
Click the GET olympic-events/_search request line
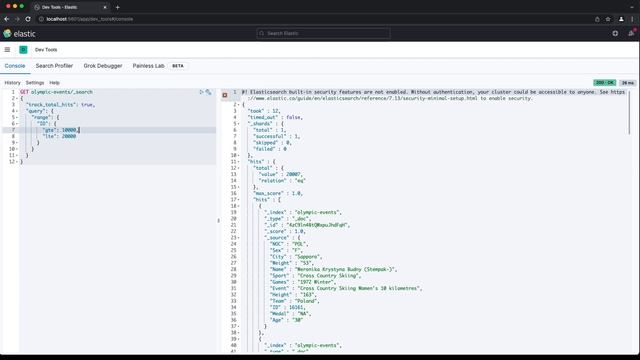point(56,92)
